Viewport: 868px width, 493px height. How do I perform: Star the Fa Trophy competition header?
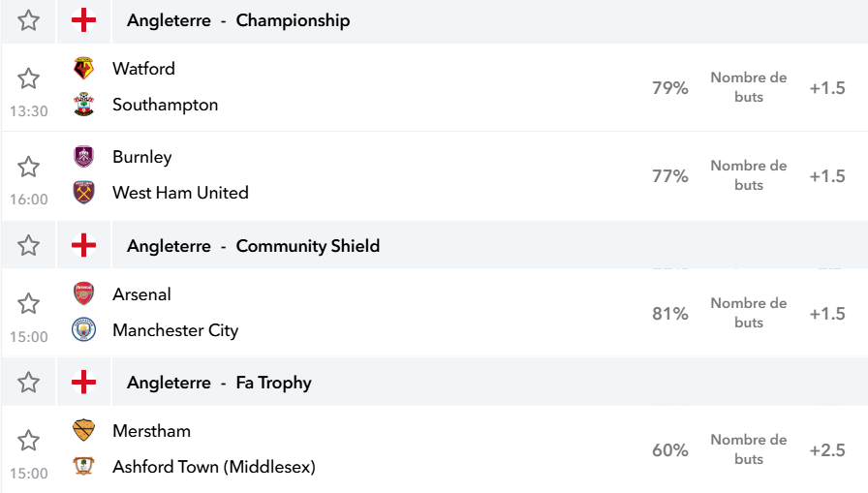pos(28,383)
